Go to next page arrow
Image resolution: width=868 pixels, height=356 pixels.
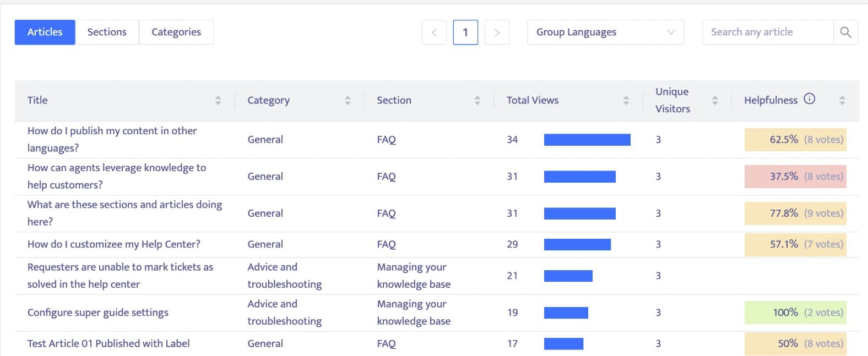497,32
